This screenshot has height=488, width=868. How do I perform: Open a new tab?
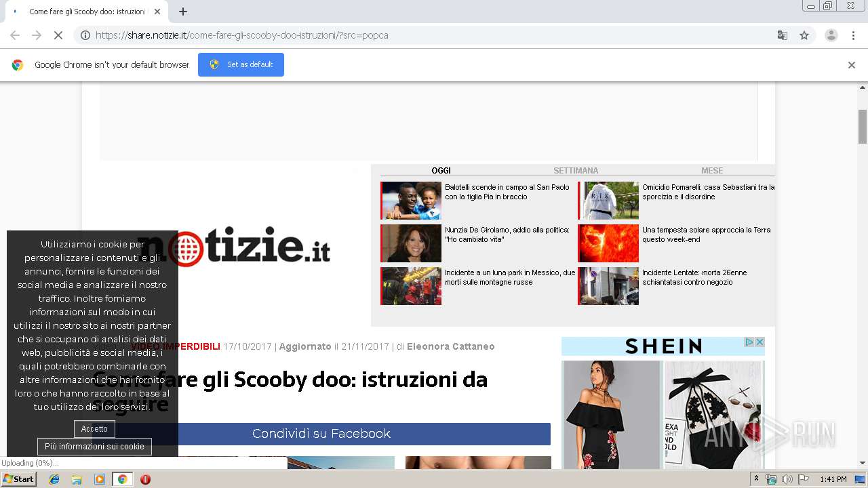[x=183, y=12]
